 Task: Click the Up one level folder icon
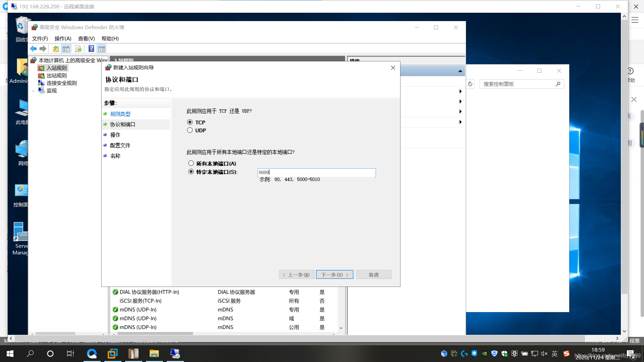[x=56, y=49]
